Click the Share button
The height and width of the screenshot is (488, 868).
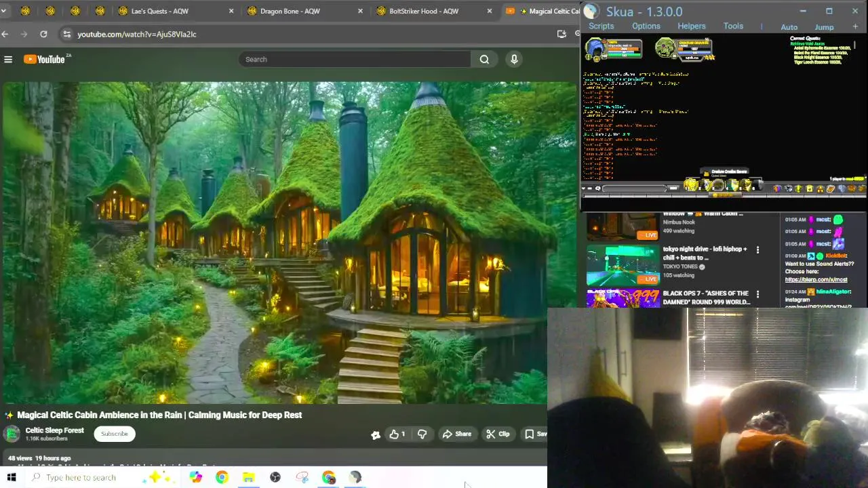(x=456, y=434)
